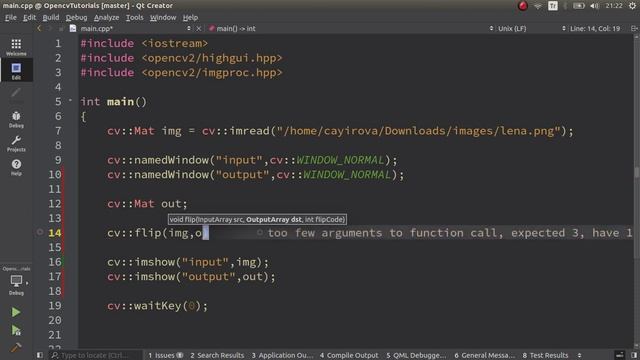Open the File menu
Viewport: 640px width, 360px height.
(11, 18)
